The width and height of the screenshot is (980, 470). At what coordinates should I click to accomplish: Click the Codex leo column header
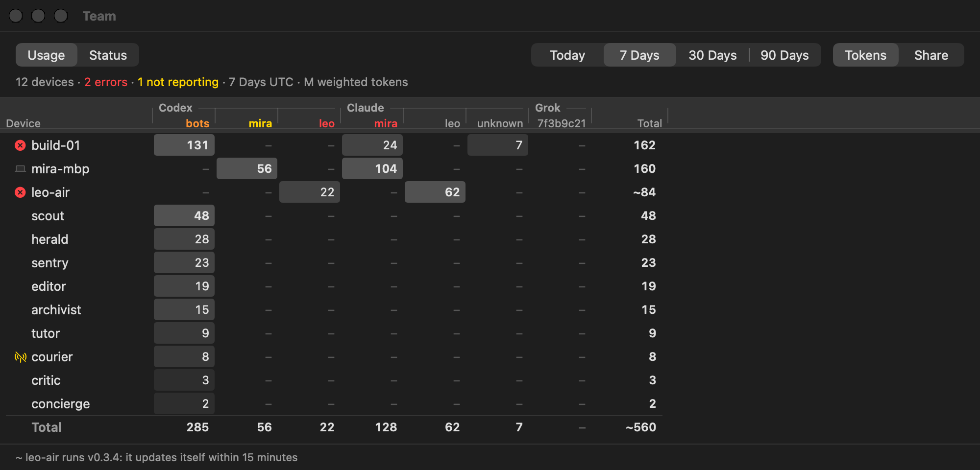click(327, 123)
